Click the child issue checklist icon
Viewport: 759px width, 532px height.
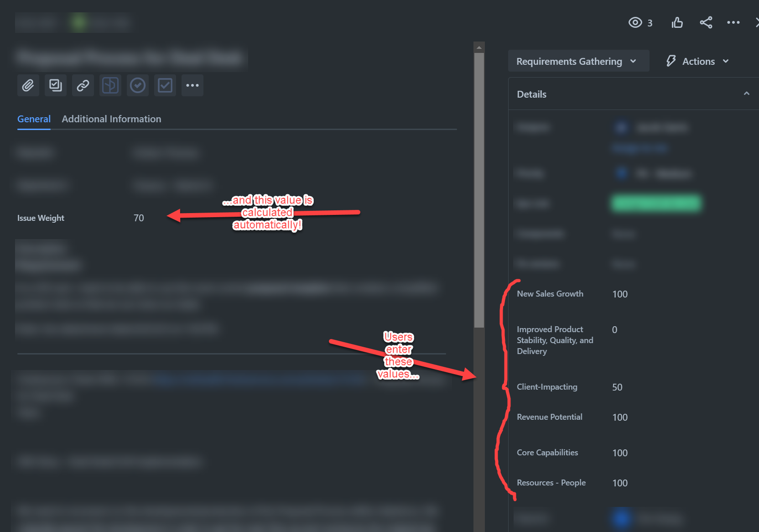click(55, 85)
